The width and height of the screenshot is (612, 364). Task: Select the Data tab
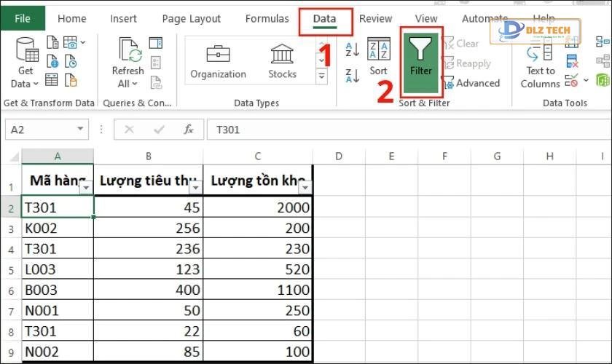coord(325,19)
